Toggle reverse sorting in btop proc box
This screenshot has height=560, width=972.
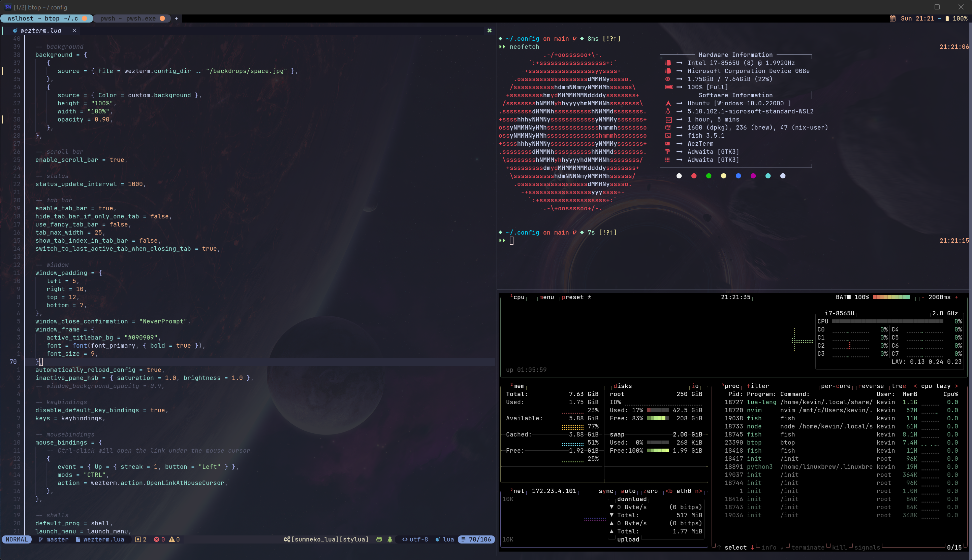coord(871,386)
